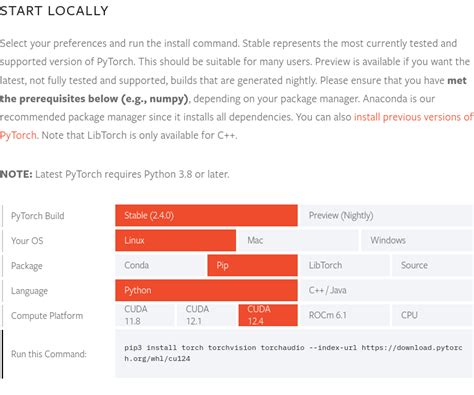Image resolution: width=474 pixels, height=395 pixels.
Task: Choose CUDA 12.1 compute platform
Action: [x=206, y=315]
